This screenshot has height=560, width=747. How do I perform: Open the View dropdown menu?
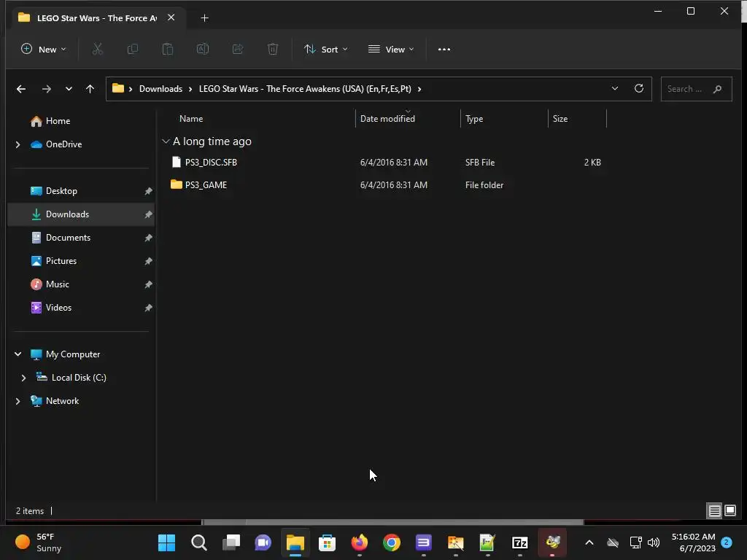391,49
